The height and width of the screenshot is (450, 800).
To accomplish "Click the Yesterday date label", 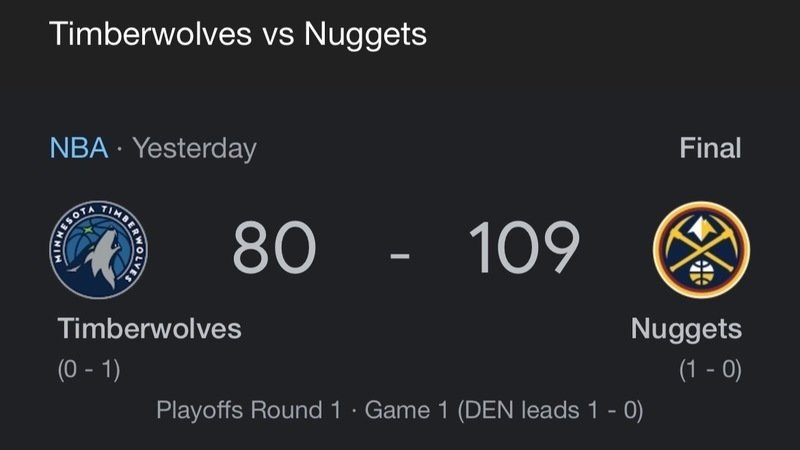I will pos(195,149).
